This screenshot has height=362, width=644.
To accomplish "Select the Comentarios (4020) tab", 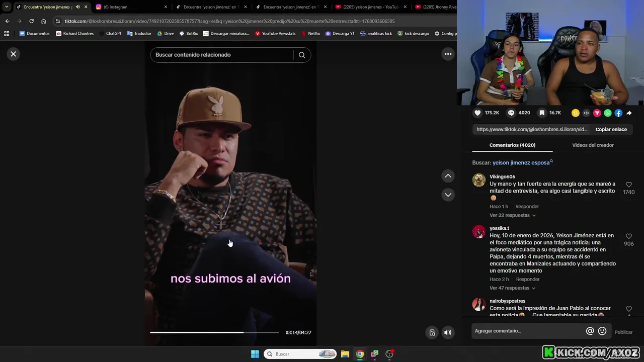I will tap(512, 145).
